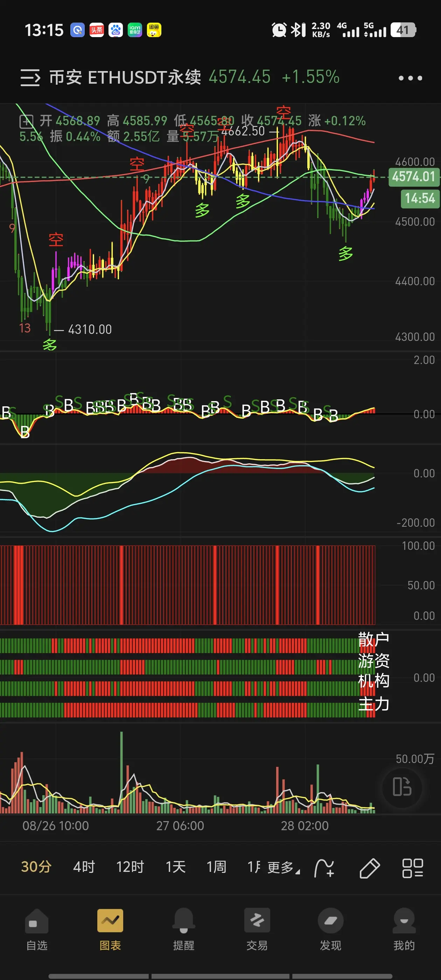Tap the 100.00 indicator axis label
This screenshot has height=980, width=441.
[418, 546]
